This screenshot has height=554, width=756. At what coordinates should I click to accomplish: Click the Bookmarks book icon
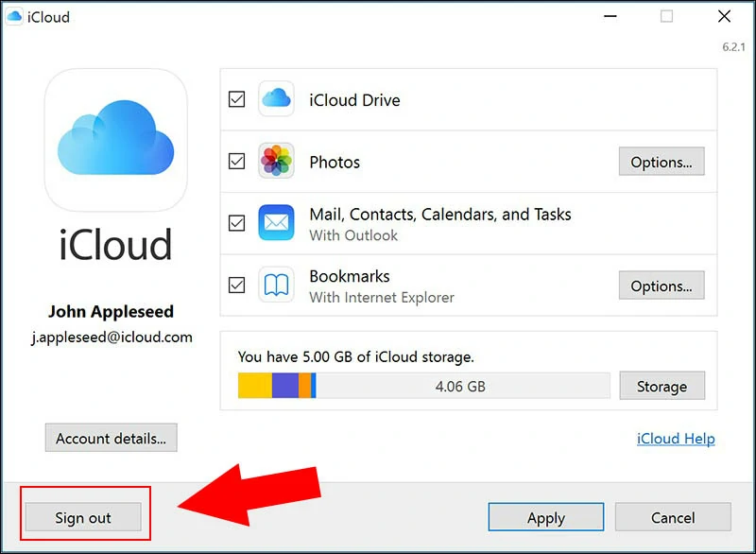coord(276,285)
